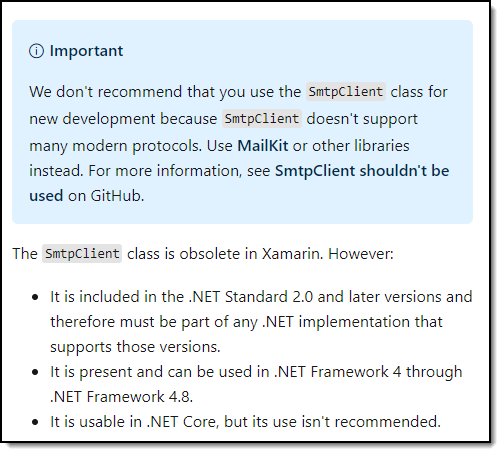Click the info icon beside Important

coord(36,51)
